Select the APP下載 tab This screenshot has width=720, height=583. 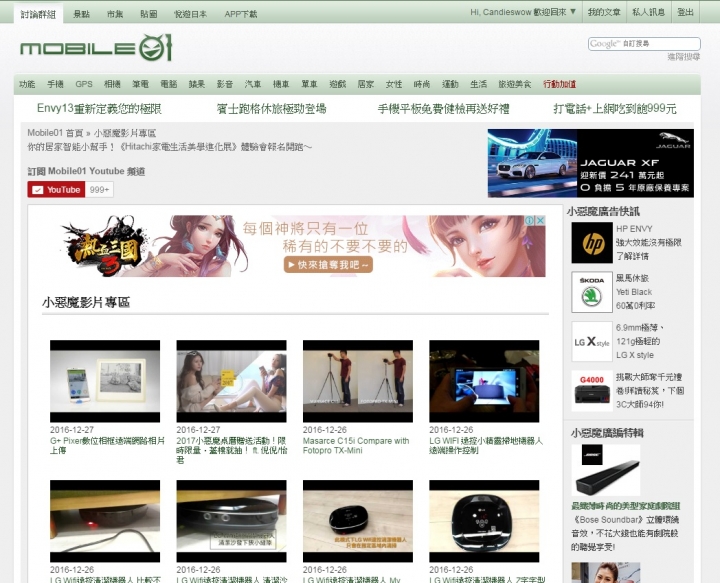[x=241, y=14]
